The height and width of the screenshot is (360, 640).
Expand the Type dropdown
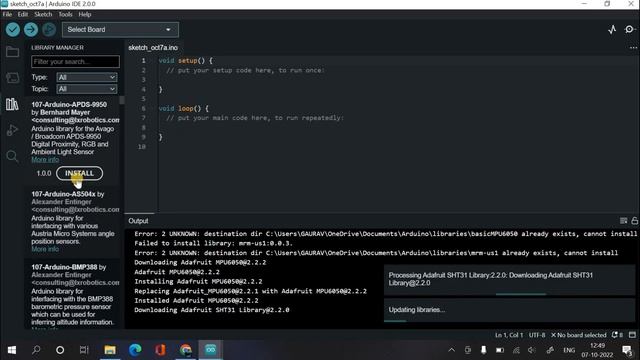click(x=87, y=77)
